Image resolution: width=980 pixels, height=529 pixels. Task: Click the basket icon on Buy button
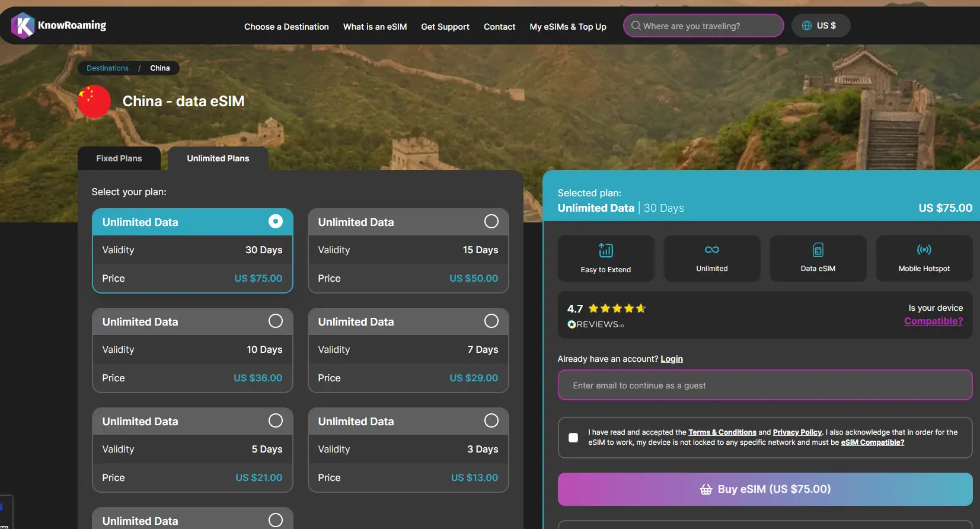[706, 489]
